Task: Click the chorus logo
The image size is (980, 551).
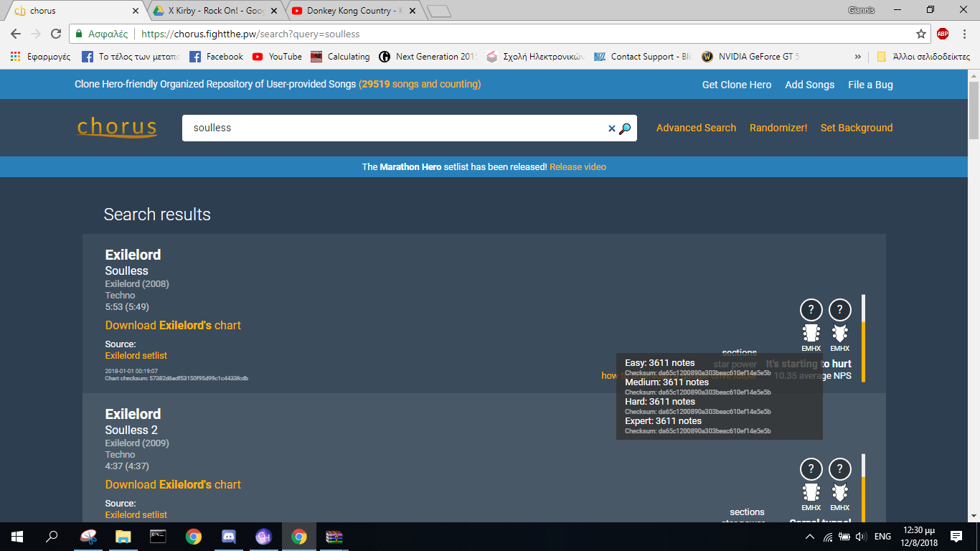Action: point(117,128)
